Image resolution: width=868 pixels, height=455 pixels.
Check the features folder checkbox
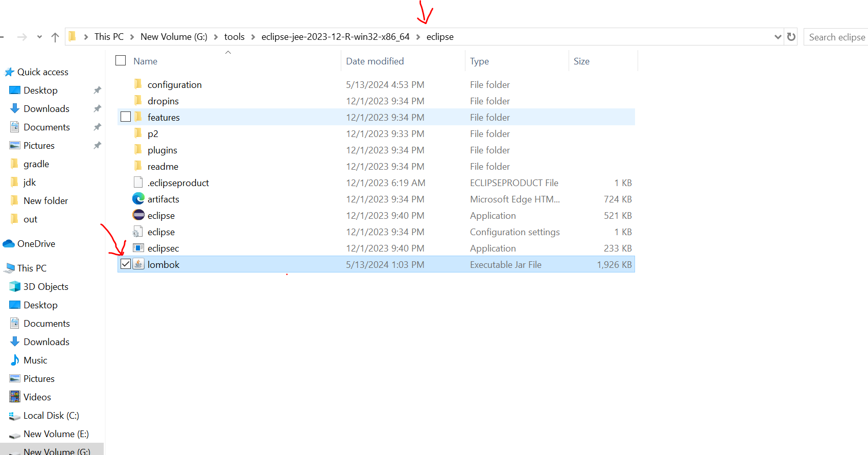[126, 117]
